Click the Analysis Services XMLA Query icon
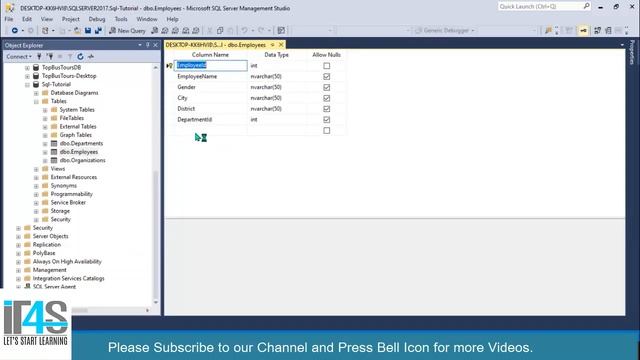Image resolution: width=640 pixels, height=360 pixels. [x=185, y=31]
